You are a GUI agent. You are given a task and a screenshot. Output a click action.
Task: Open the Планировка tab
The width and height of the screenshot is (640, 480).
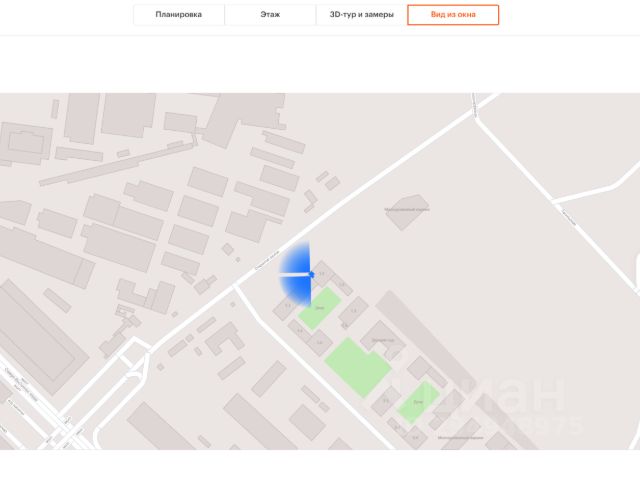(x=178, y=15)
